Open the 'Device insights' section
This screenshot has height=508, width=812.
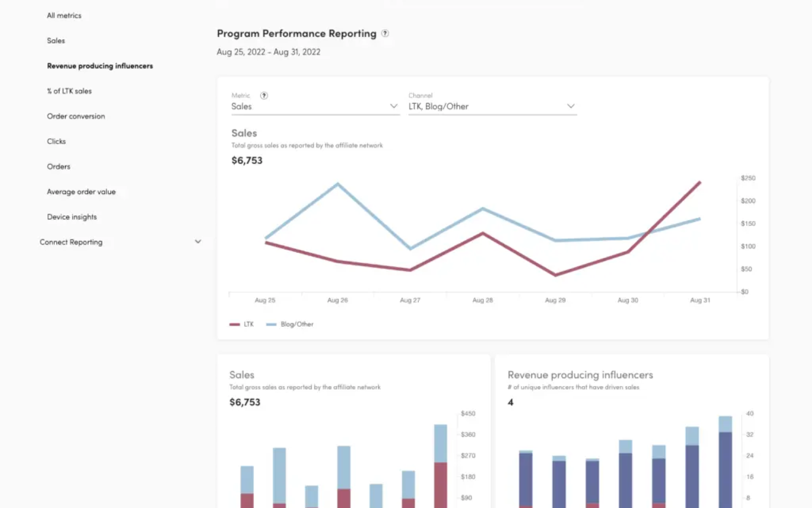(x=72, y=217)
